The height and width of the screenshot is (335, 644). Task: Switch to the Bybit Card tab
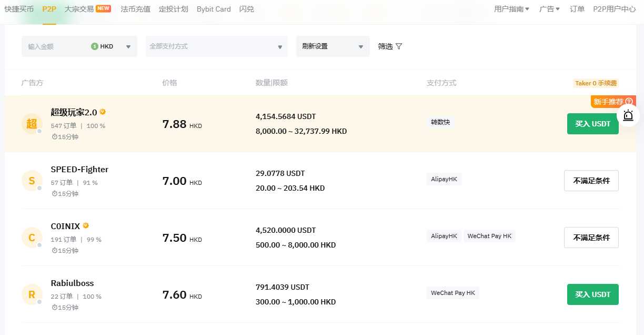click(214, 9)
